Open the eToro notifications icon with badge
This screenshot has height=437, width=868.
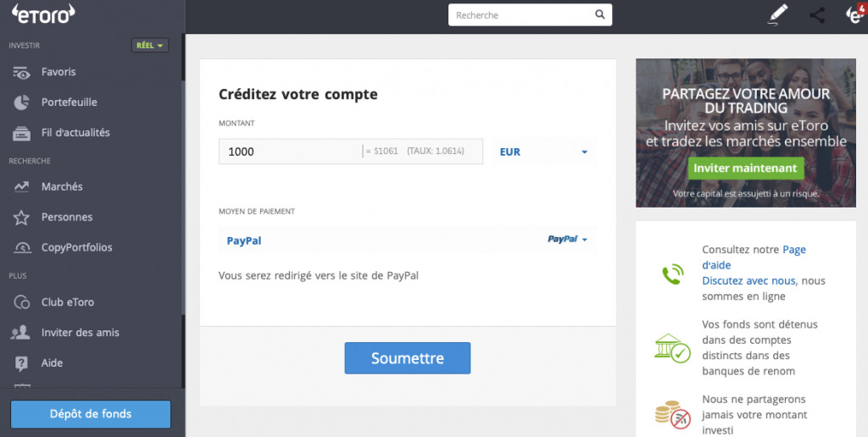pyautogui.click(x=856, y=14)
